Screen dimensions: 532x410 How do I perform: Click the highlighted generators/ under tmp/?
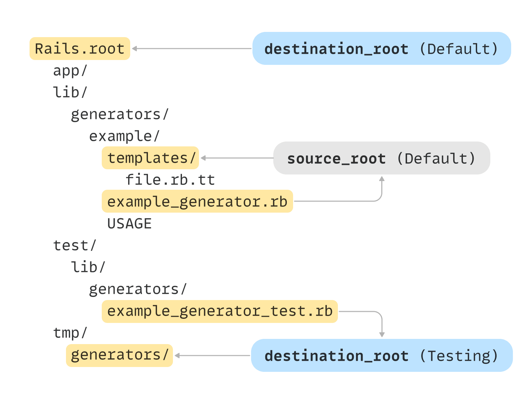(119, 355)
